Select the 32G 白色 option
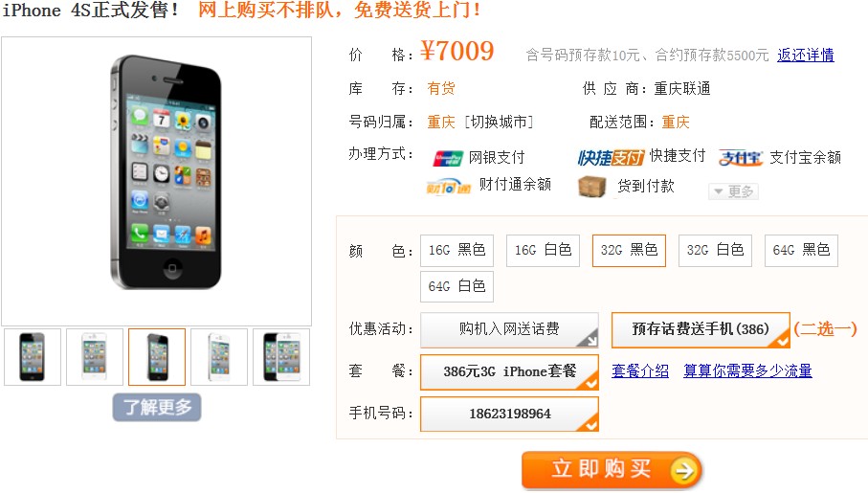Screen dimensions: 868x493 pyautogui.click(x=715, y=251)
